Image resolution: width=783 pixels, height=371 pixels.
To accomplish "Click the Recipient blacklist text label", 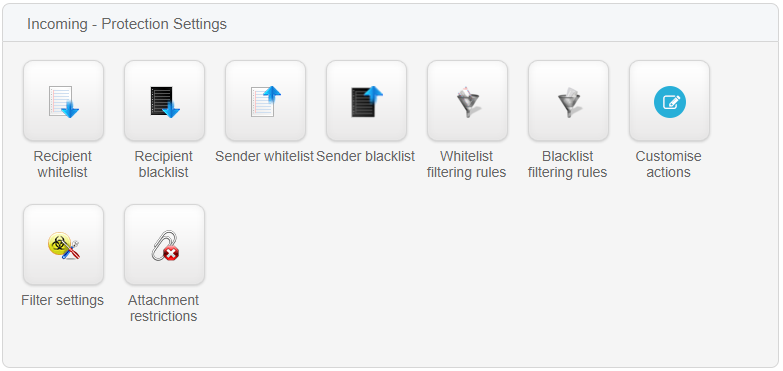I will coord(164,164).
